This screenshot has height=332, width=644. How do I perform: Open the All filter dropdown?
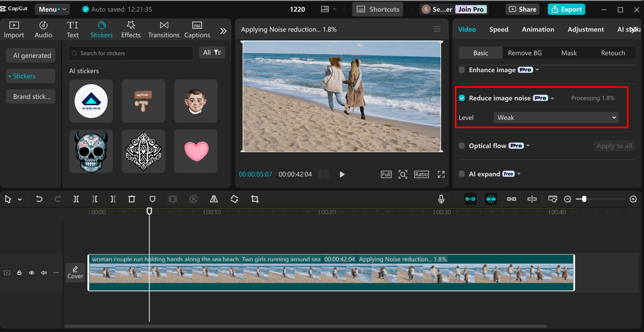click(212, 52)
